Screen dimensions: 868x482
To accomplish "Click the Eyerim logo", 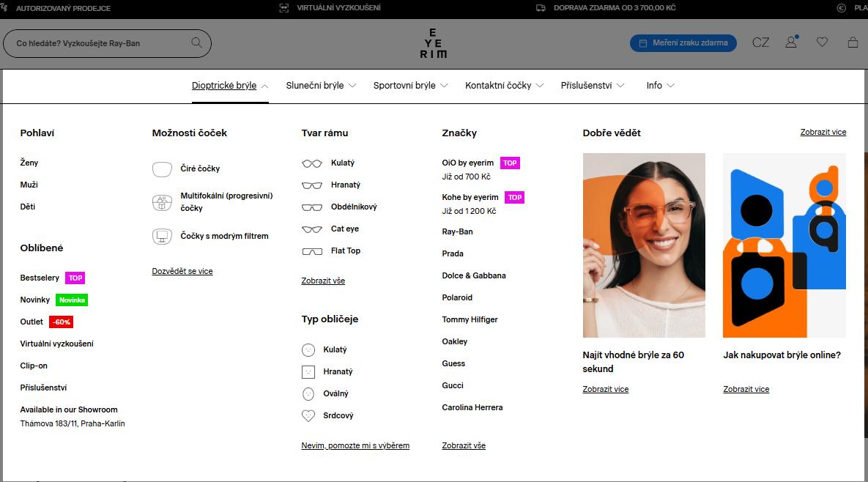I will pyautogui.click(x=434, y=43).
